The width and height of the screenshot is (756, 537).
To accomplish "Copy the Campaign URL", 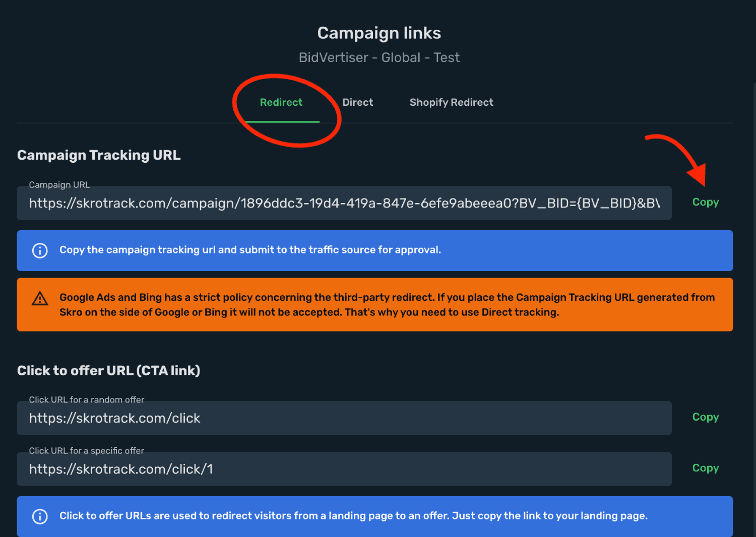I will tap(706, 202).
